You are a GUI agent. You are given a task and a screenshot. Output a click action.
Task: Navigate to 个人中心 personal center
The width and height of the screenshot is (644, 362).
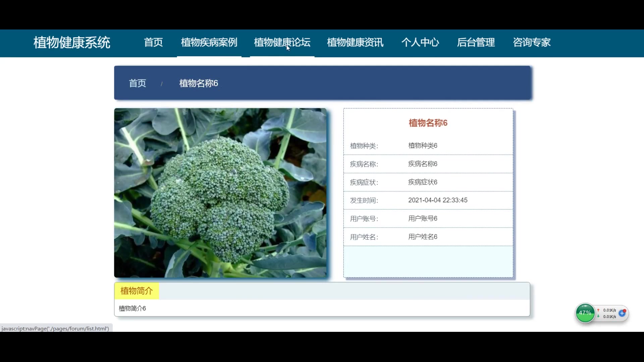coord(420,43)
